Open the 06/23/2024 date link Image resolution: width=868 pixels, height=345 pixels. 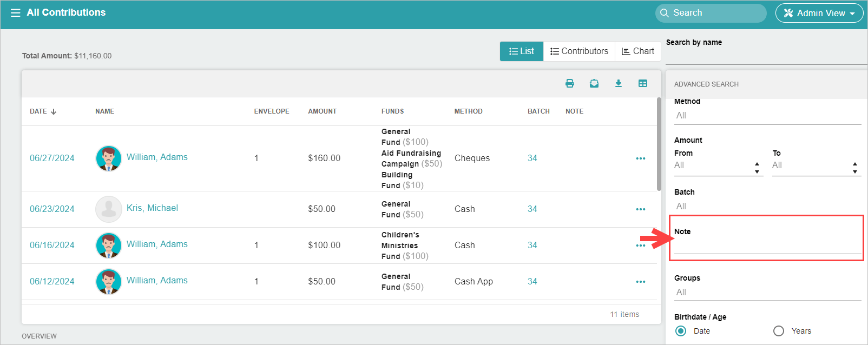pos(52,209)
